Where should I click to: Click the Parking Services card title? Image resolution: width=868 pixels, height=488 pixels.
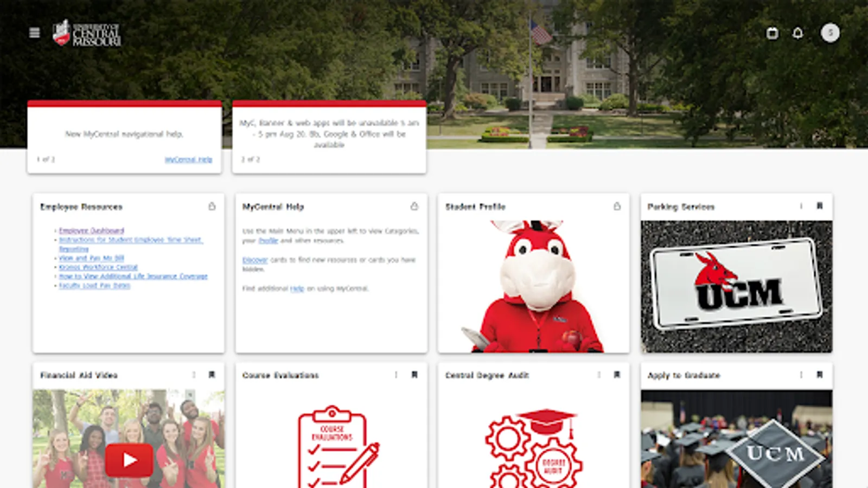pos(681,207)
